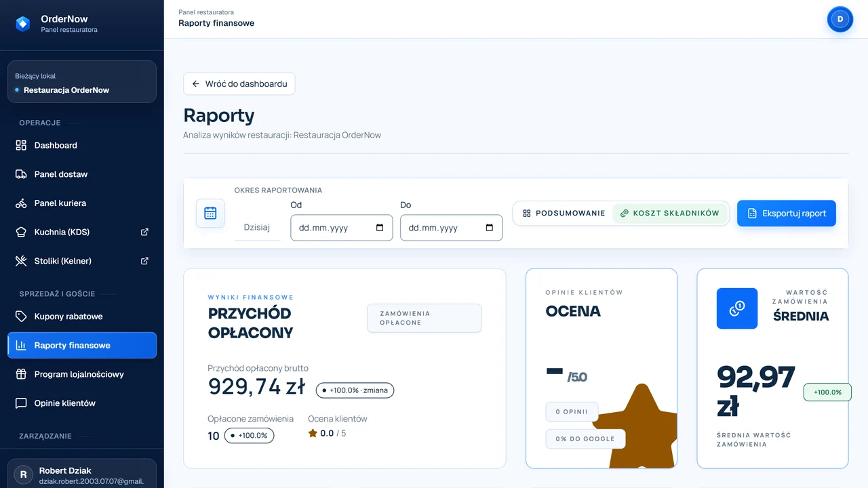Open Kuchnia (KDS) external link icon
The width and height of the screenshot is (868, 488).
point(144,232)
